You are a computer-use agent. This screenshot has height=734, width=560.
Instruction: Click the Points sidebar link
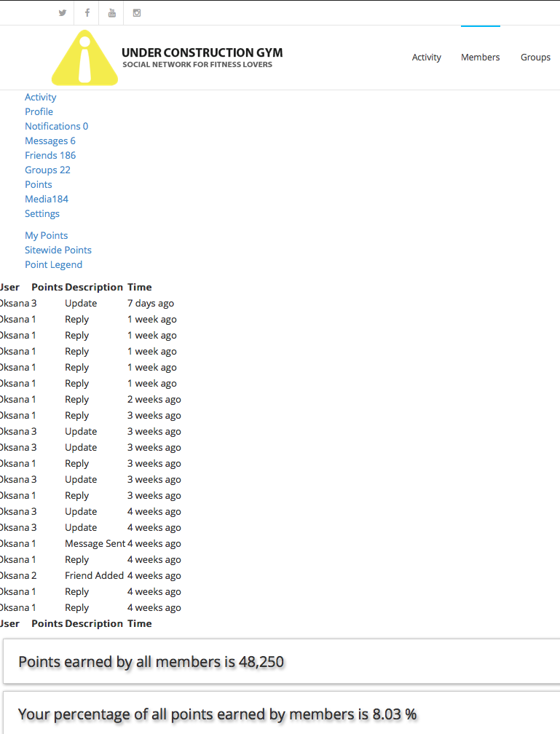click(38, 184)
